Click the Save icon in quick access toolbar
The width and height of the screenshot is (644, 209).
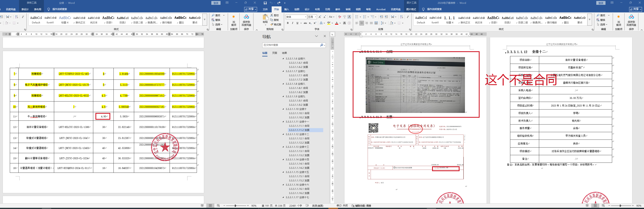pyautogui.click(x=265, y=3)
